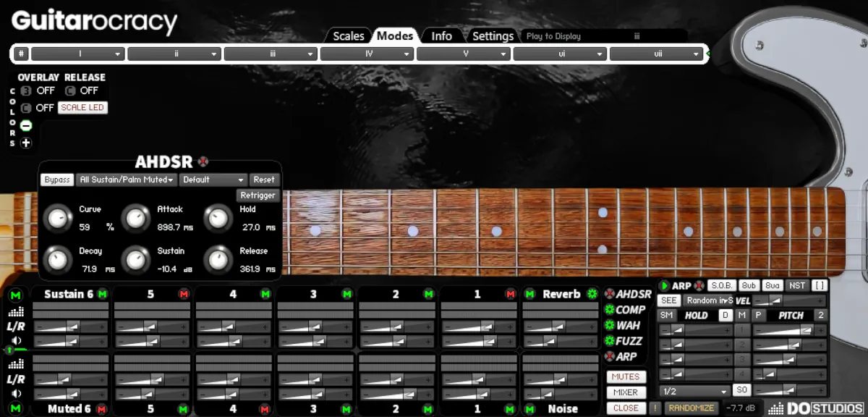Open the COMP effect gear

click(x=609, y=310)
